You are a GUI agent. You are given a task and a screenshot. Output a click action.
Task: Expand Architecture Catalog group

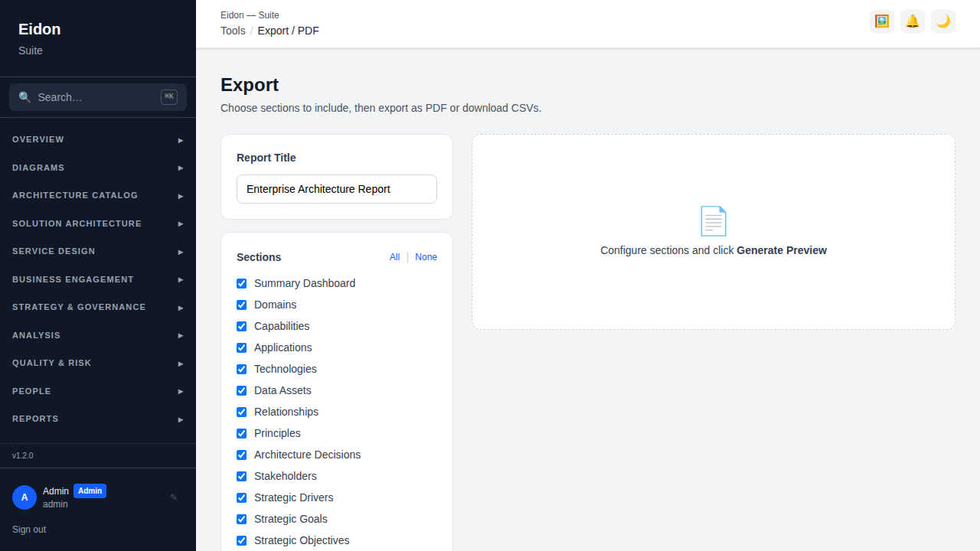pos(98,196)
